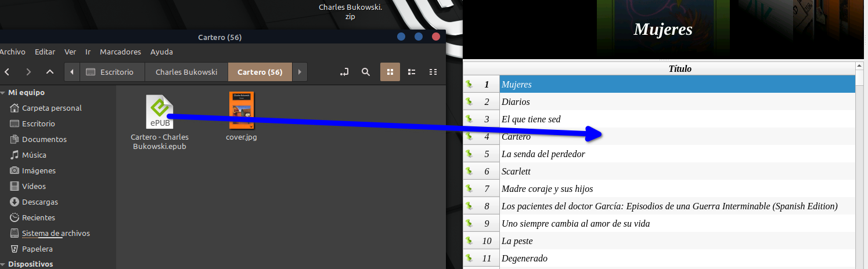The width and height of the screenshot is (868, 269).
Task: Click the pin icon on row 10
Action: (469, 241)
